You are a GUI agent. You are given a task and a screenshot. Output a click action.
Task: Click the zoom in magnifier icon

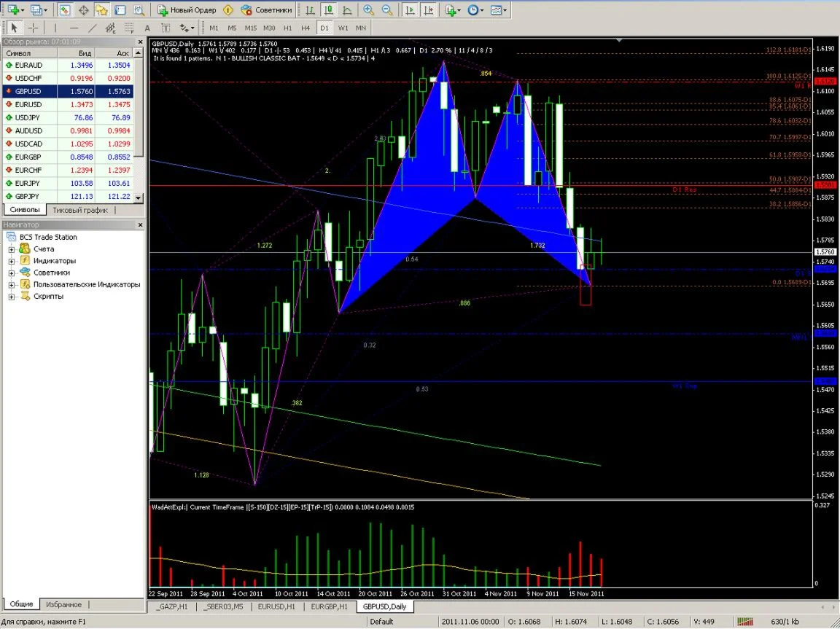click(369, 10)
